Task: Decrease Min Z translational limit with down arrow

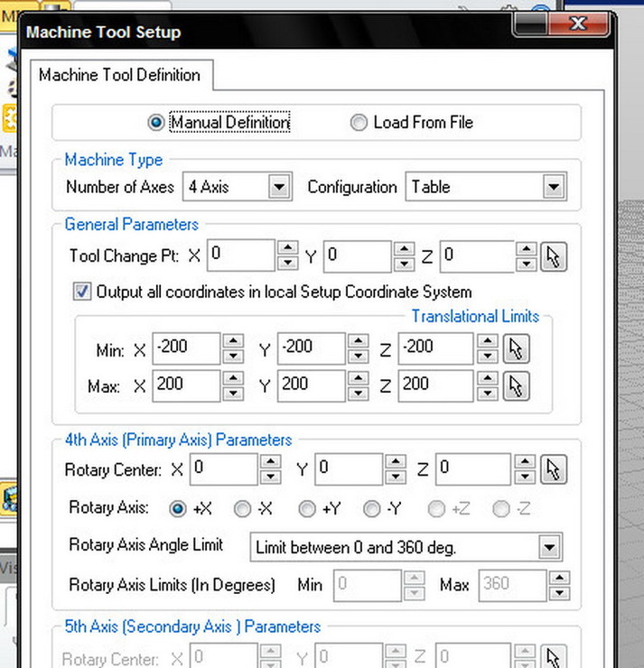Action: [x=487, y=356]
